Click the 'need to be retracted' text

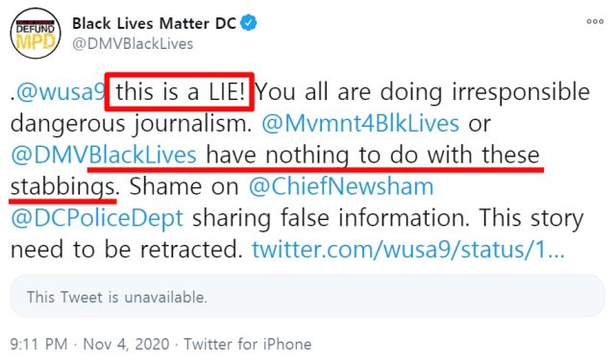pyautogui.click(x=125, y=249)
